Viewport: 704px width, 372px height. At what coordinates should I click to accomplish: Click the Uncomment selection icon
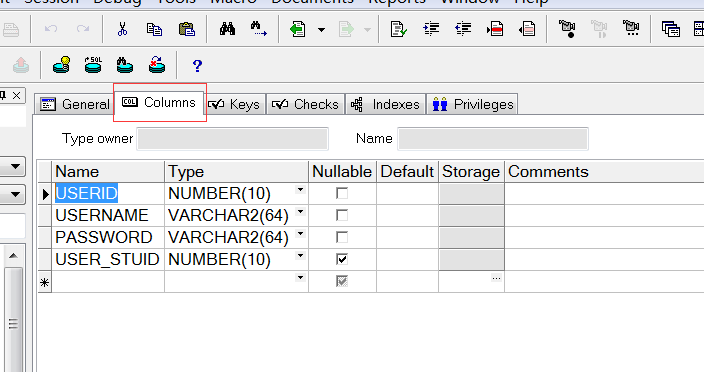(x=527, y=30)
